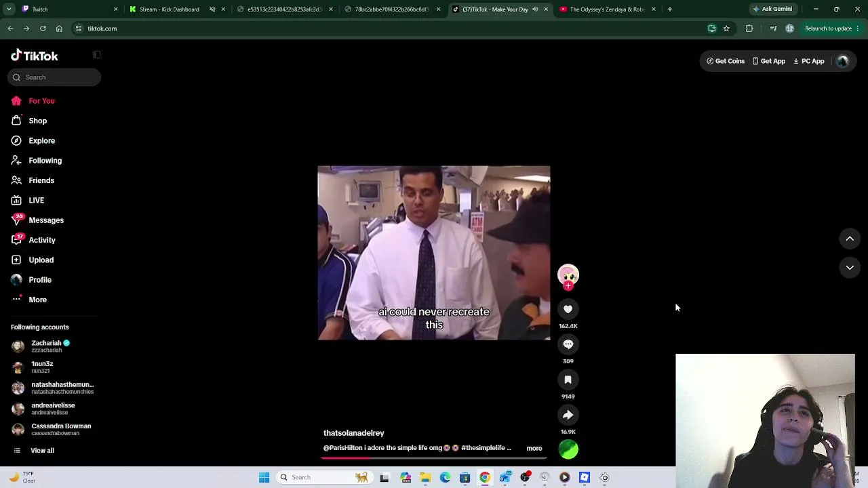Like the TikTok video with heart icon
Image resolution: width=868 pixels, height=488 pixels.
(568, 309)
